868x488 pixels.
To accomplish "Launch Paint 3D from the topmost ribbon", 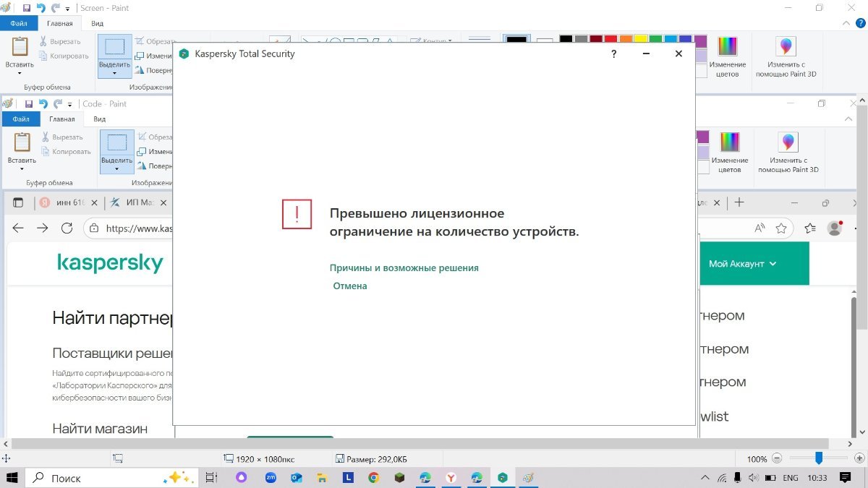I will (785, 56).
